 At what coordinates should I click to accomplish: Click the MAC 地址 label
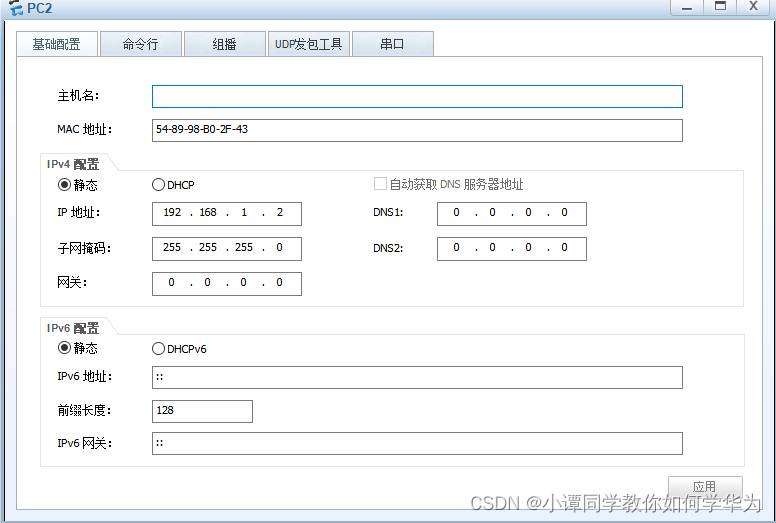tap(85, 130)
